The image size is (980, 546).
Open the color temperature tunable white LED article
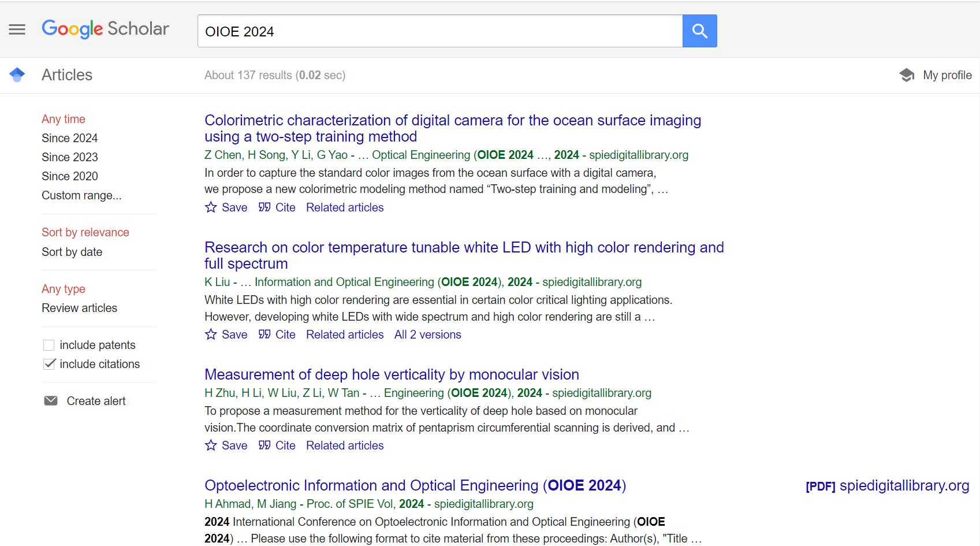[x=464, y=255]
